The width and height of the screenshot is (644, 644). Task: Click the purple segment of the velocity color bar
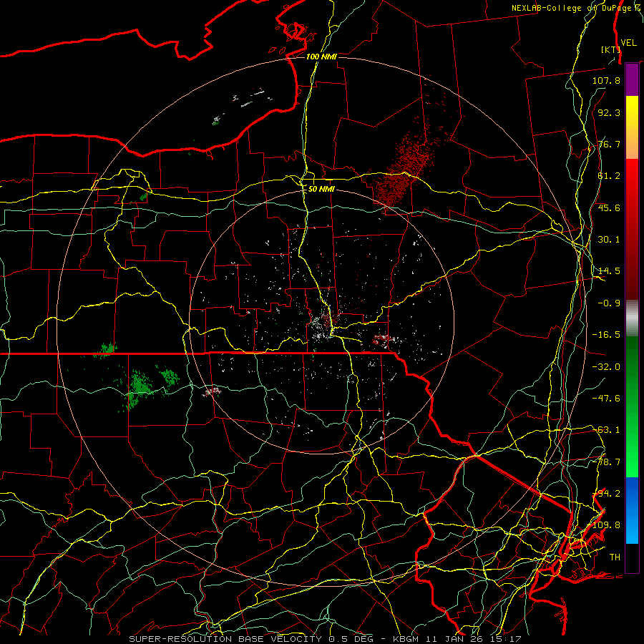click(632, 79)
